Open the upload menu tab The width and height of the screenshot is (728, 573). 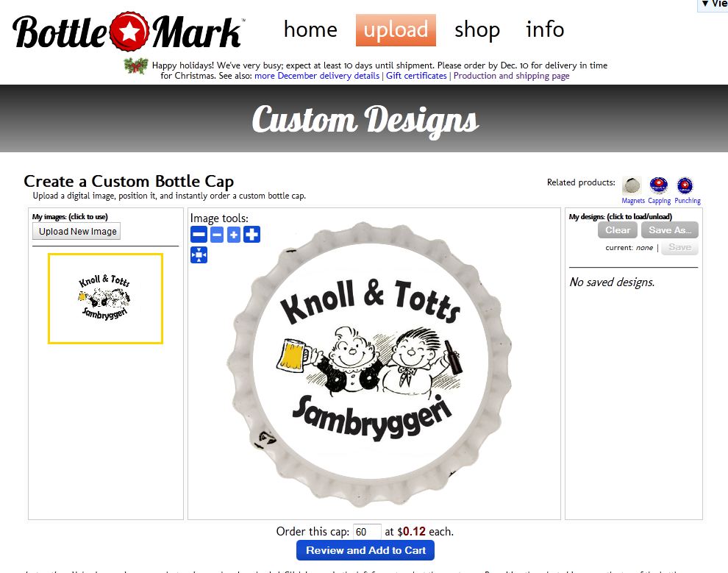coord(396,30)
